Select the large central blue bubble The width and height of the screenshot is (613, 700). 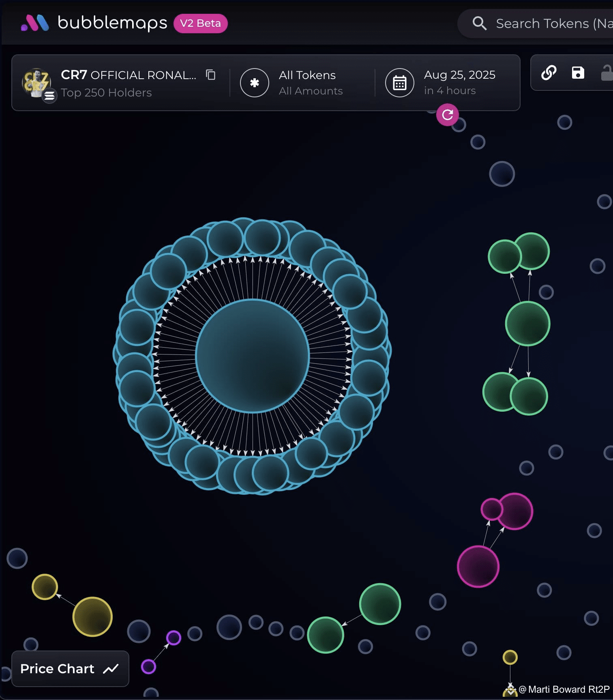click(x=253, y=356)
